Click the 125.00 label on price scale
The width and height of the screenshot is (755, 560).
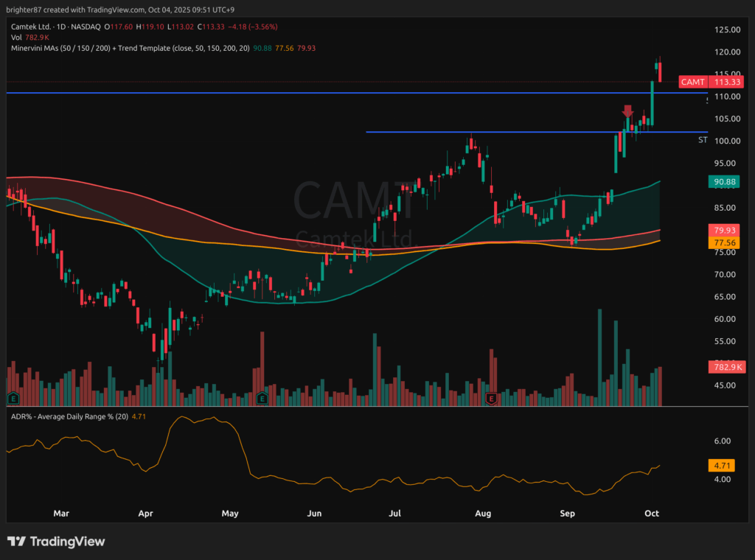728,29
